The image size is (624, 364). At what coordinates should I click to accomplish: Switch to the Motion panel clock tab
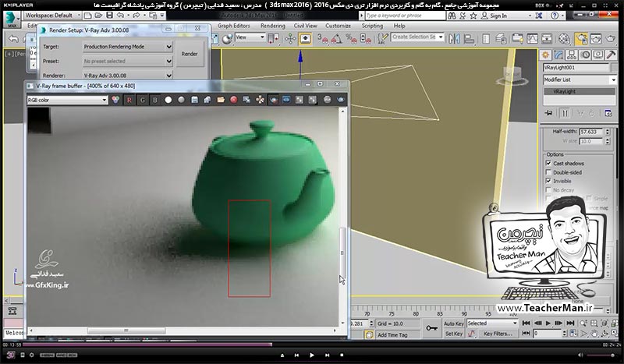(585, 55)
